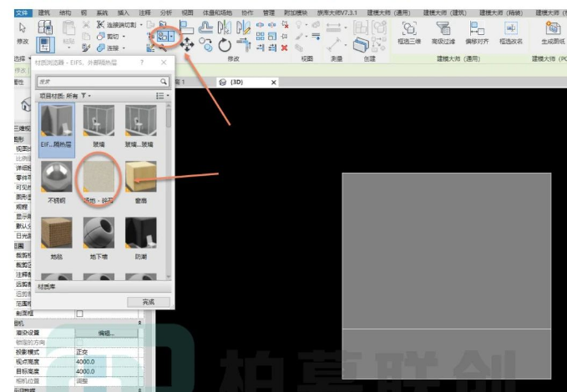This screenshot has width=567, height=392.
Task: Click the Trim/Extend to corner tool
Action: [244, 45]
